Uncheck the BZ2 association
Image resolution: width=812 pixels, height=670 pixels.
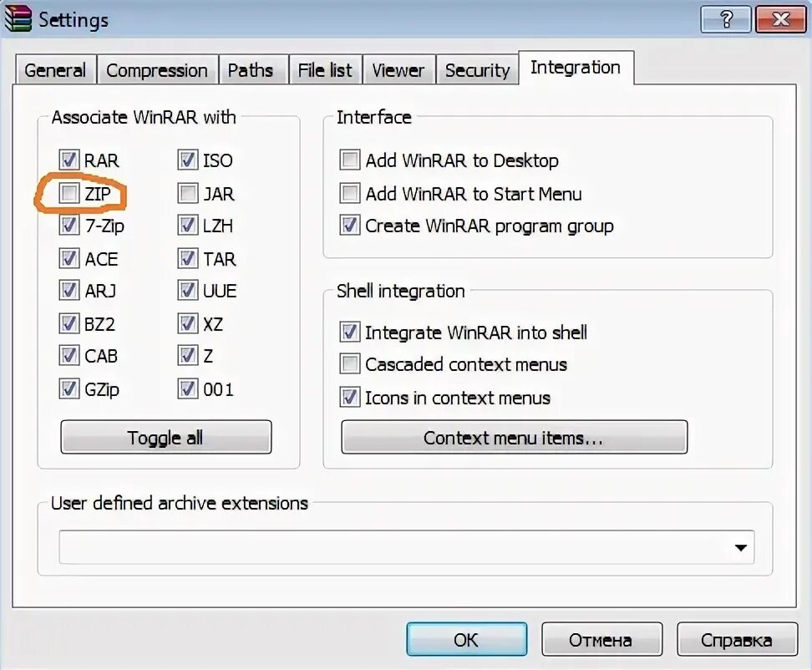coord(69,323)
